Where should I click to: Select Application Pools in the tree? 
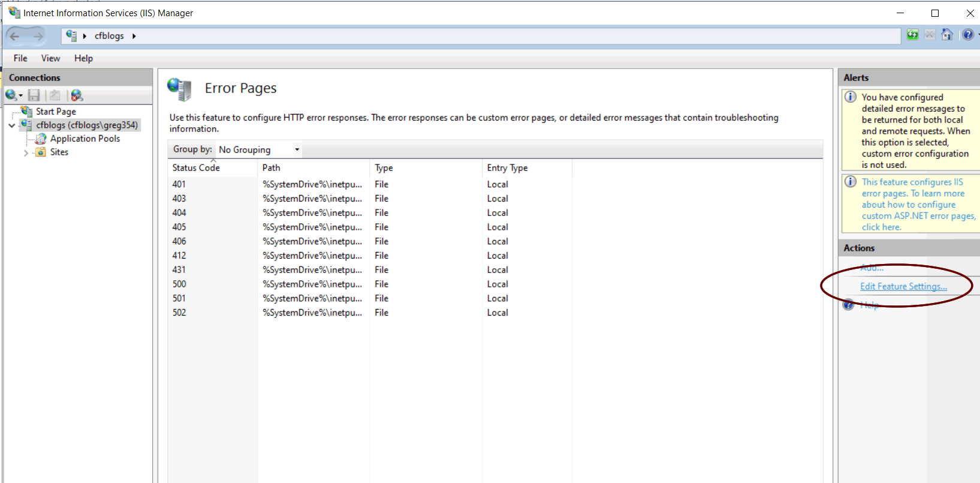(85, 139)
